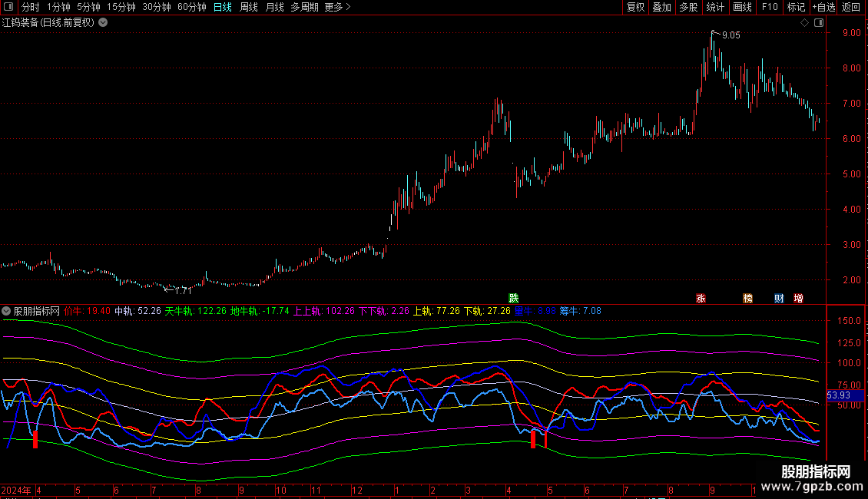Open the 更多 periods expander
Viewport: 868px width, 499px height.
click(x=337, y=7)
